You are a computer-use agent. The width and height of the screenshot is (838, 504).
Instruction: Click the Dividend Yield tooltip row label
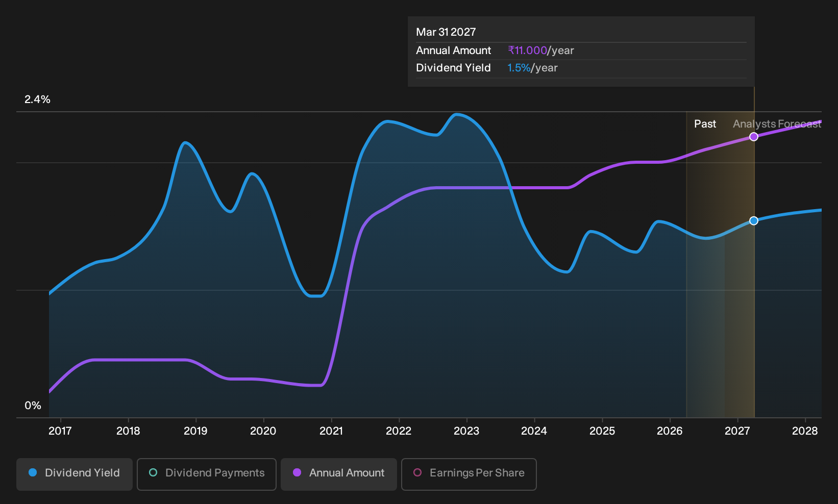454,68
